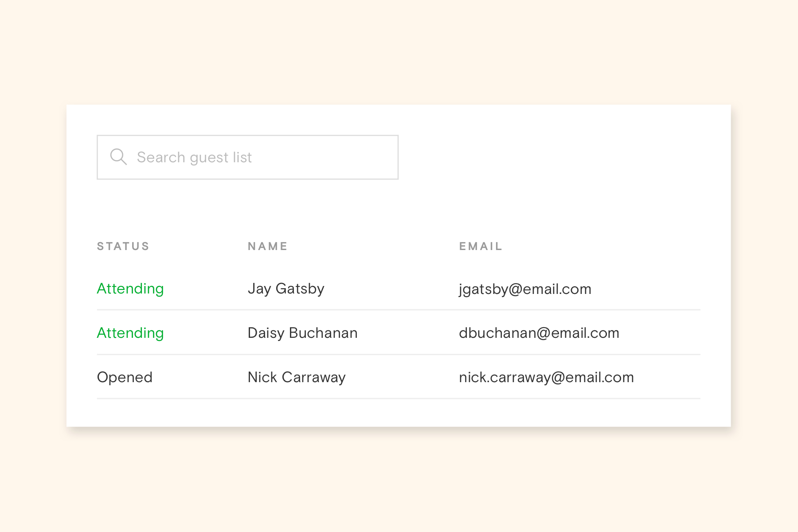Click the Nick Carraway guest name
This screenshot has width=798, height=532.
(x=297, y=377)
